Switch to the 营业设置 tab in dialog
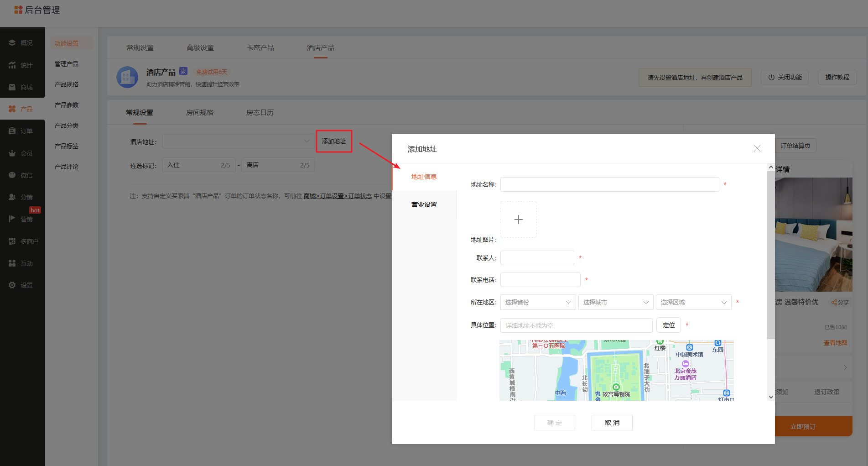868x466 pixels. [x=424, y=204]
